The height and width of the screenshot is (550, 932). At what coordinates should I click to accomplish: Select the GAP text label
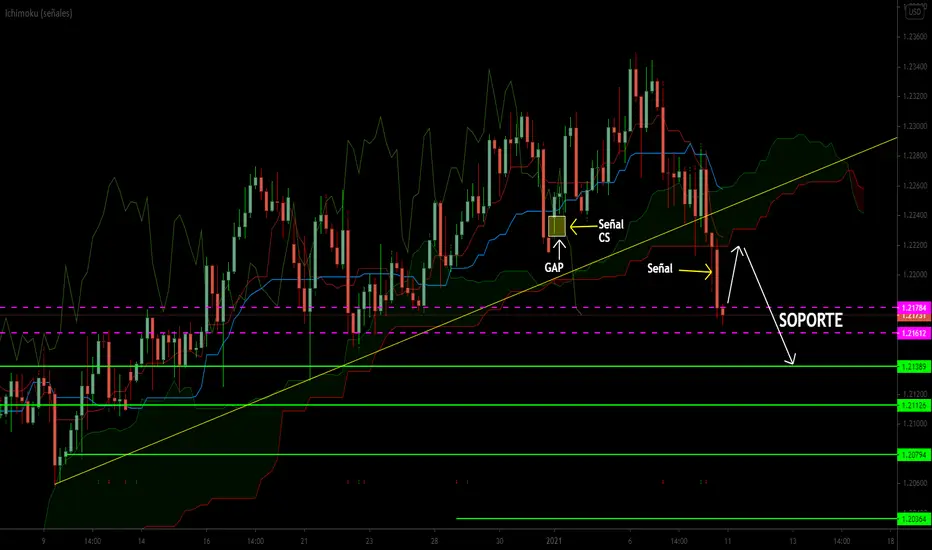(554, 268)
